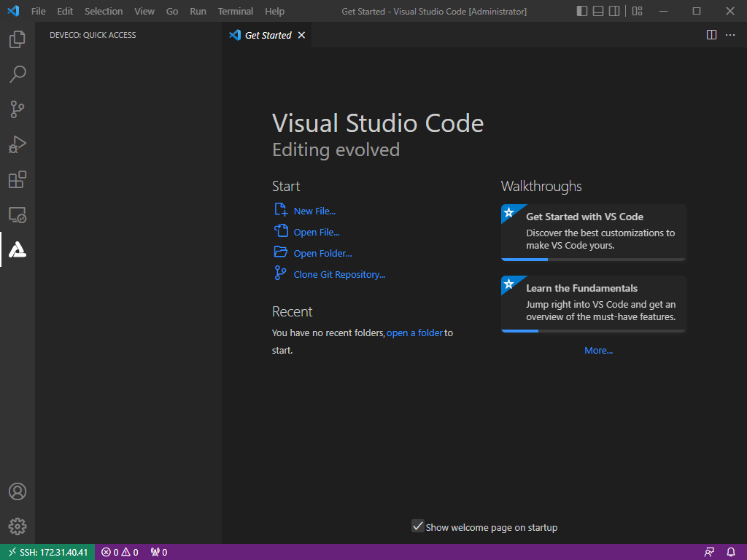Click the New File... link
The width and height of the screenshot is (747, 560).
(x=314, y=211)
